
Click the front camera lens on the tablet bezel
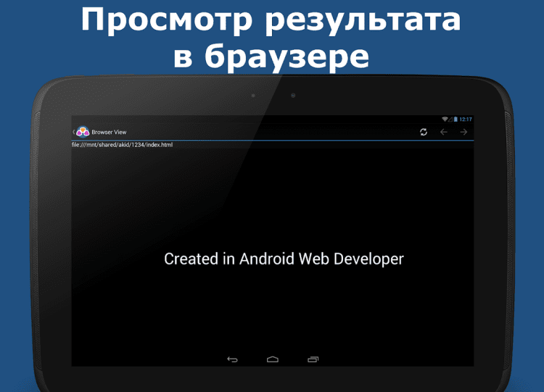[x=293, y=96]
